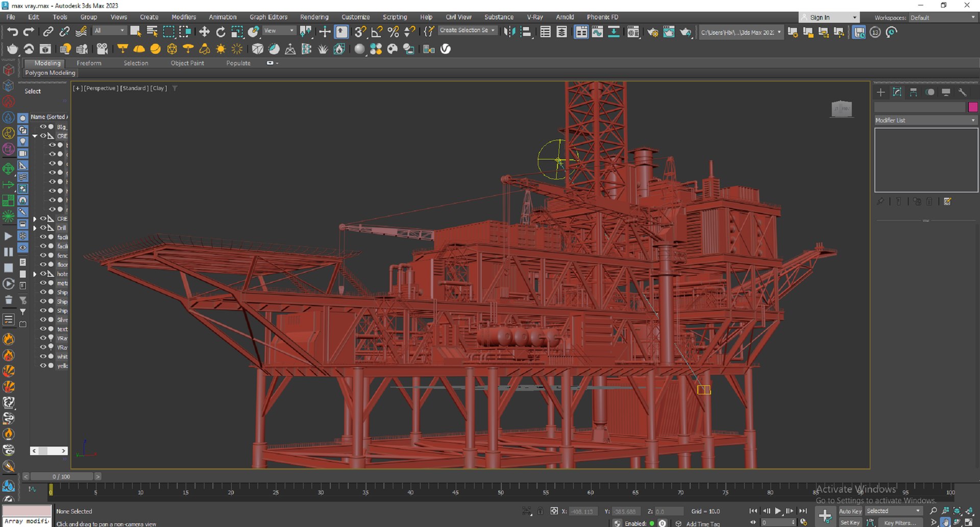Toggle Angle Snap in the main toolbar
This screenshot has height=527, width=980.
pos(377,32)
